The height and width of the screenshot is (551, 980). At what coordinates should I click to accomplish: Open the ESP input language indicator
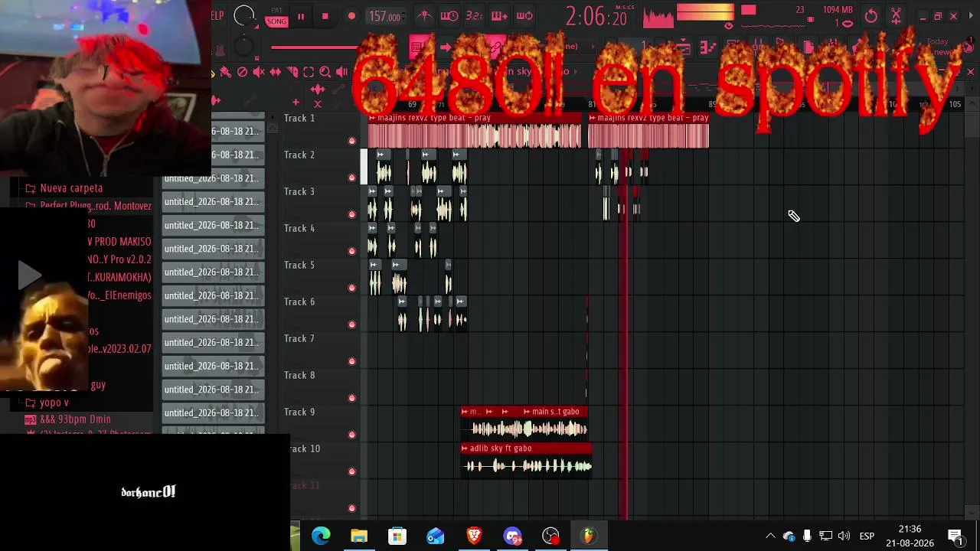pyautogui.click(x=867, y=536)
